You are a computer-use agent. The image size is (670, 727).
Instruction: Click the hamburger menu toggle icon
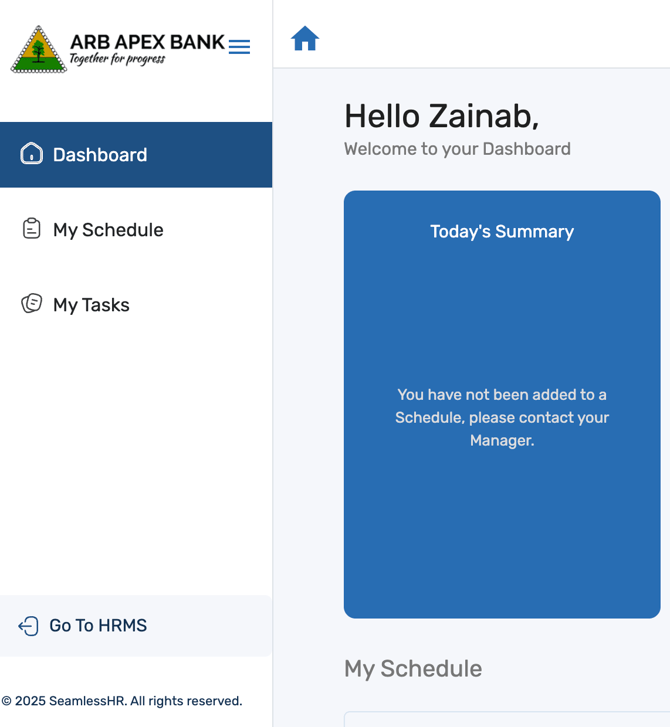(239, 47)
